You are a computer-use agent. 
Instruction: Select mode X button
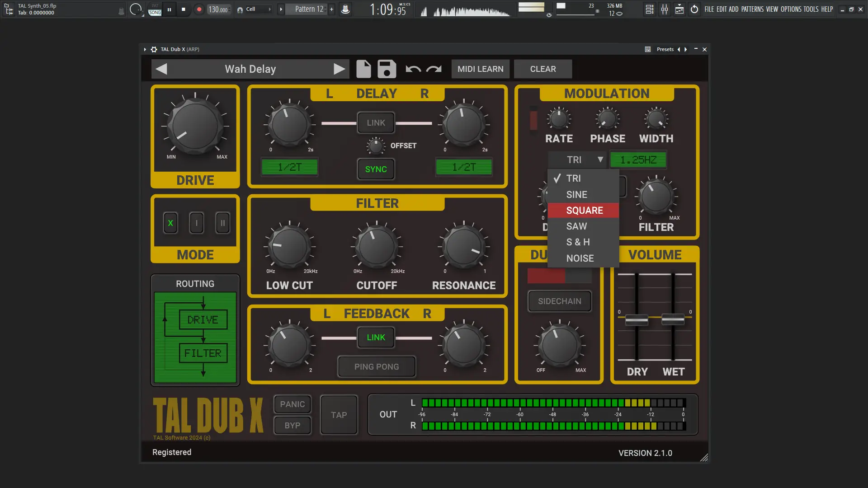[170, 223]
